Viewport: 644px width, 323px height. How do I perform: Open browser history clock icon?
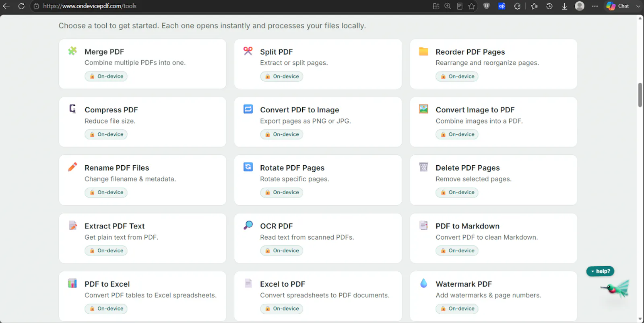point(549,6)
